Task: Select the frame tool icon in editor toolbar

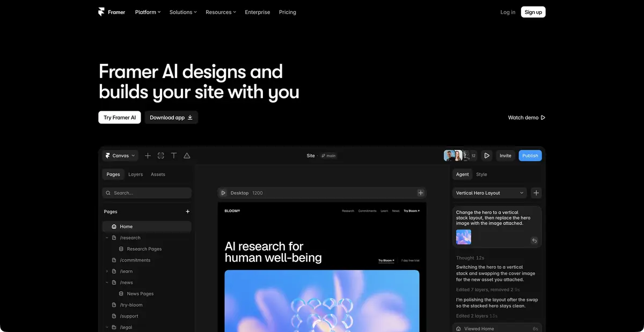Action: point(161,156)
